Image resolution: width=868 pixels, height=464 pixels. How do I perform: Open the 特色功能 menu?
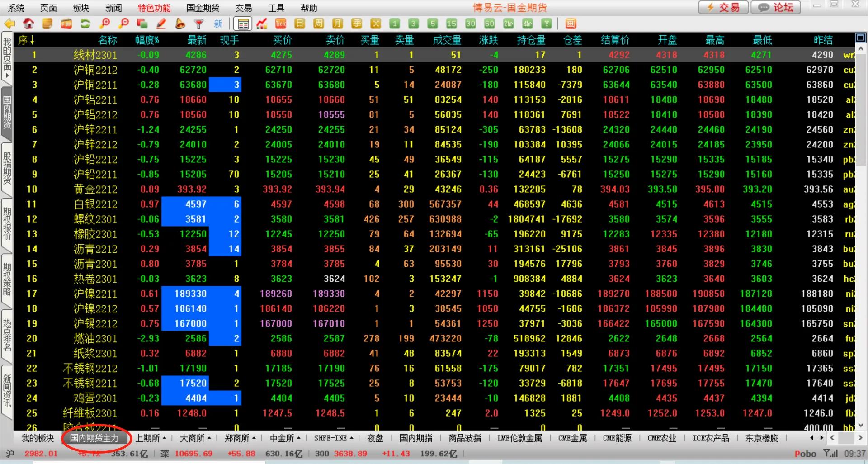[154, 8]
